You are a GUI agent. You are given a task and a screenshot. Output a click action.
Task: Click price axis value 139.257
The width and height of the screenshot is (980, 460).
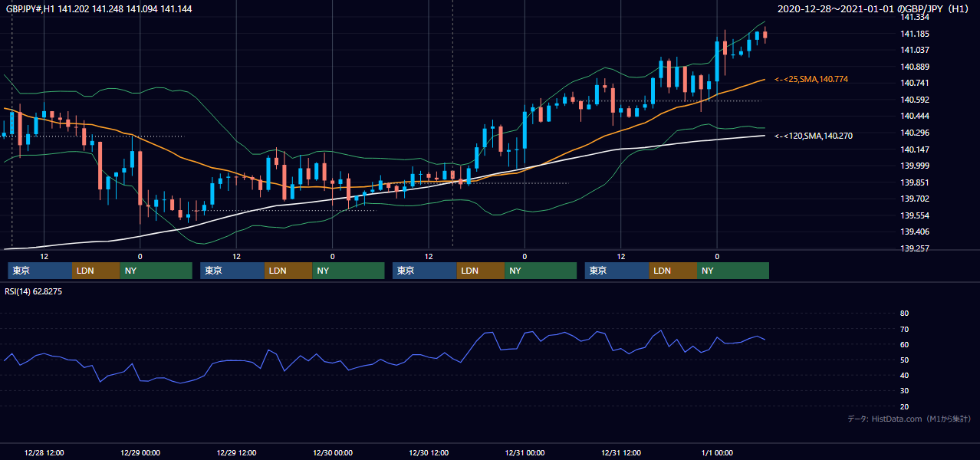tap(916, 248)
